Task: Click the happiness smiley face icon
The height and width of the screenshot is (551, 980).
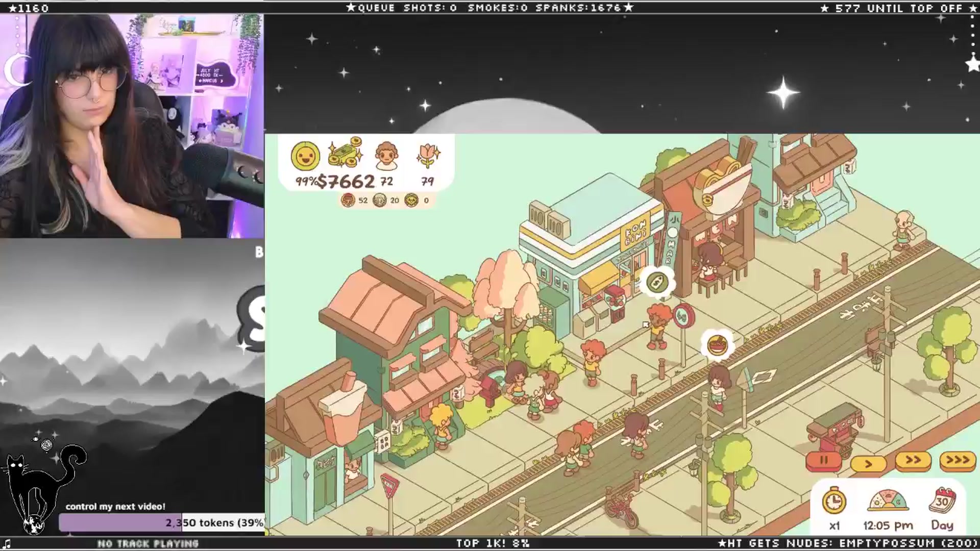Action: (305, 156)
